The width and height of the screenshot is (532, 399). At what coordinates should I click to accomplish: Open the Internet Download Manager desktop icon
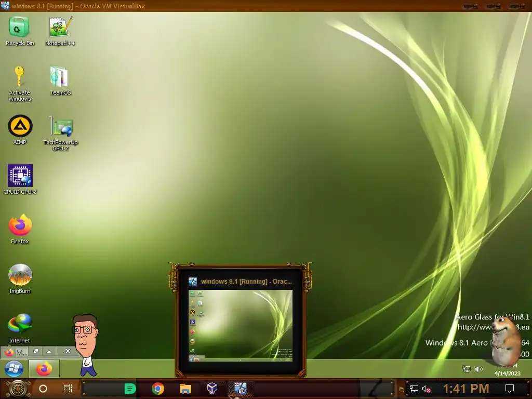tap(20, 328)
